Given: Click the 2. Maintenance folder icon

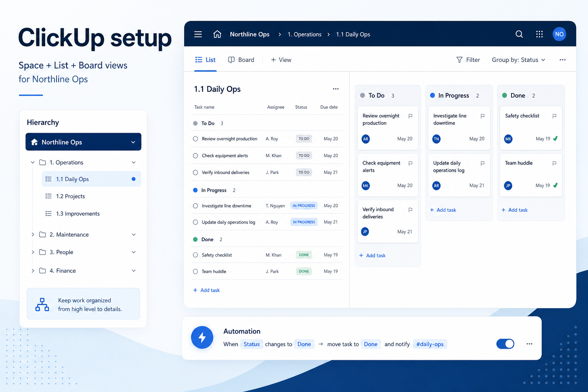Looking at the screenshot, I should click(x=42, y=234).
